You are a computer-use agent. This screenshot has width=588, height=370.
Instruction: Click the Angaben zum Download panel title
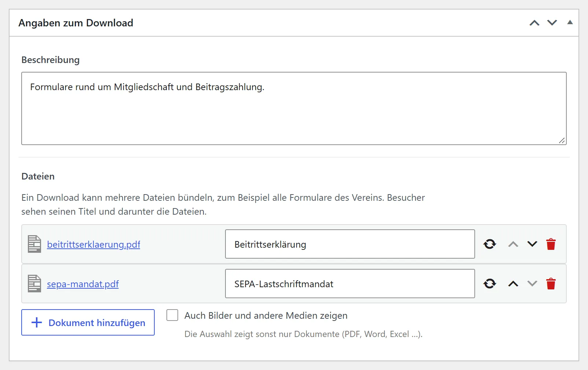pyautogui.click(x=76, y=23)
